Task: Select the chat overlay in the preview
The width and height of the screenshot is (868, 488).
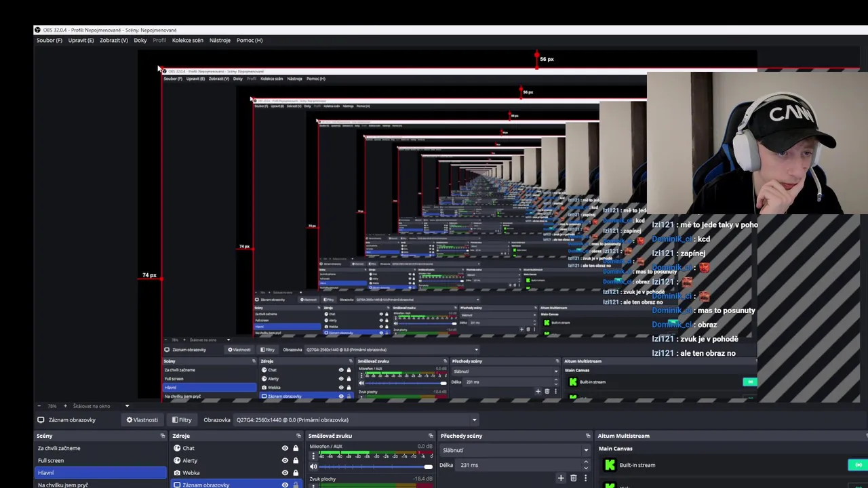Action: coord(704,288)
